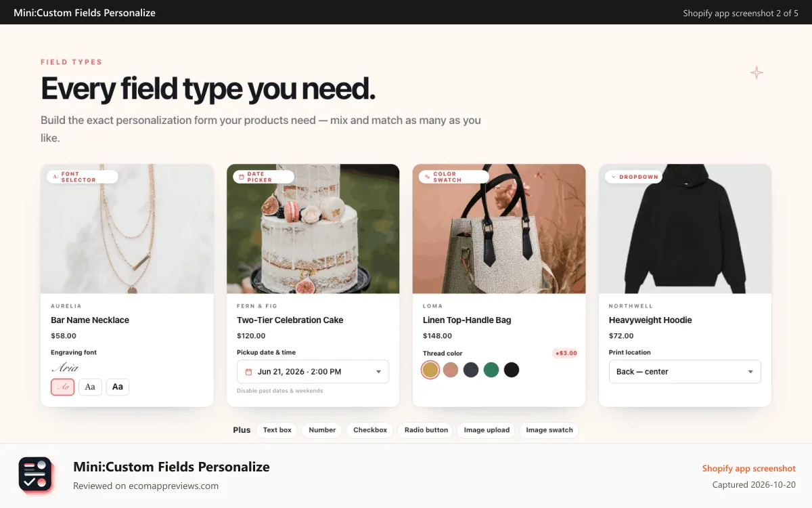Click the FIELD TYPES section label
Viewport: 812px width, 508px height.
coord(71,62)
